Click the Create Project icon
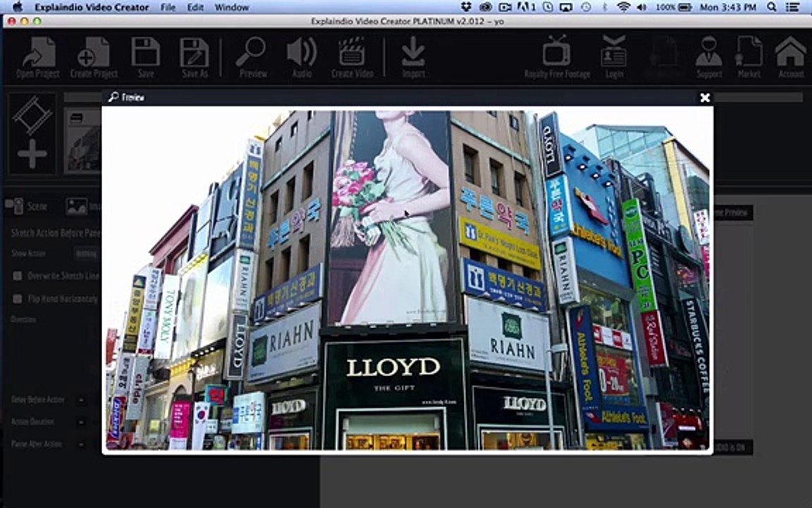The height and width of the screenshot is (508, 812). [94, 57]
